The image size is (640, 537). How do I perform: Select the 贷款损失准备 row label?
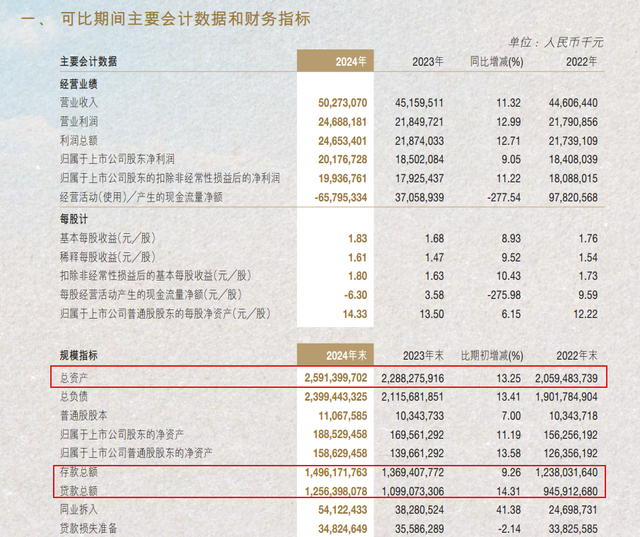click(88, 528)
